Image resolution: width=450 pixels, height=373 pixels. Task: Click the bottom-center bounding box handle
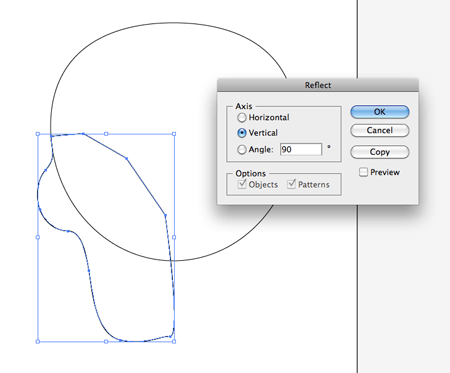tap(106, 341)
